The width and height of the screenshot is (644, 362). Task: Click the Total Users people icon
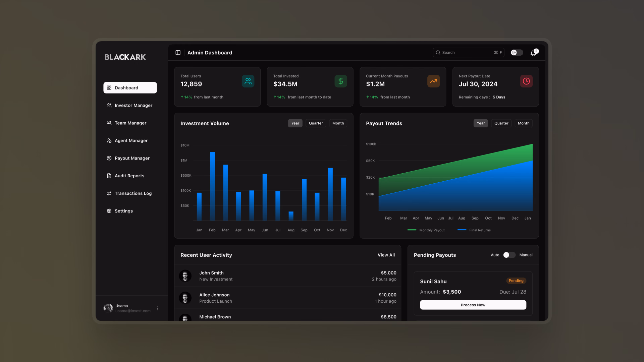(x=248, y=81)
